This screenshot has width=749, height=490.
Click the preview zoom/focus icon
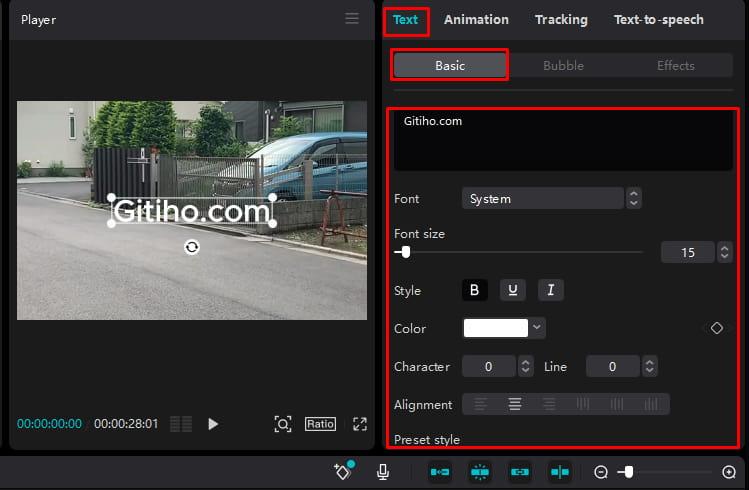point(283,424)
